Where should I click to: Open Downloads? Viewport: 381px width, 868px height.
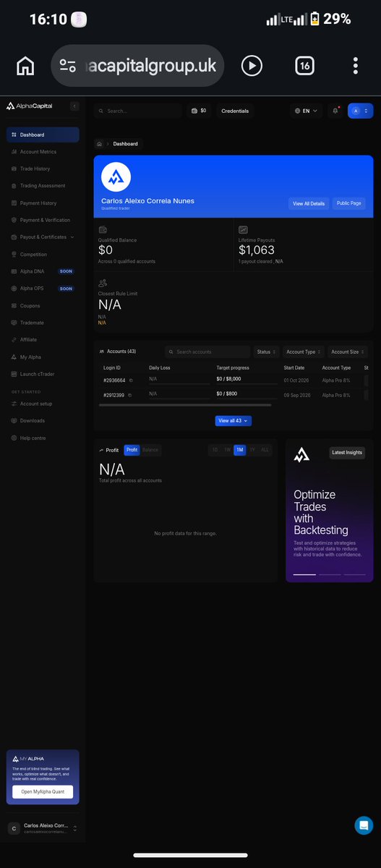pyautogui.click(x=43, y=421)
